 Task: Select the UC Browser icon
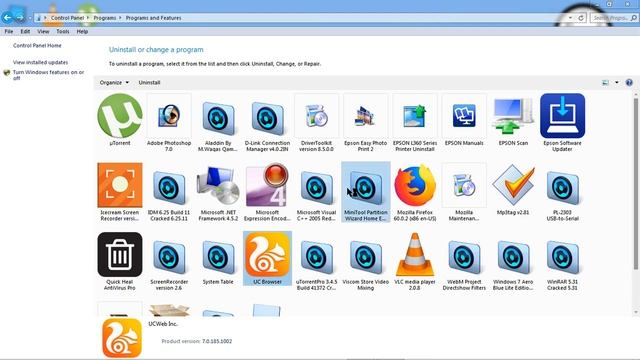267,255
